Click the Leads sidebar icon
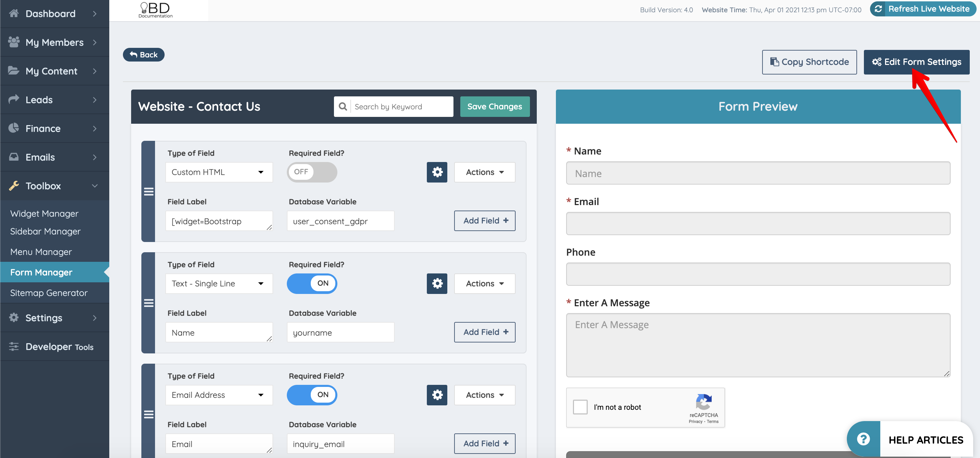Image resolution: width=980 pixels, height=458 pixels. point(14,99)
